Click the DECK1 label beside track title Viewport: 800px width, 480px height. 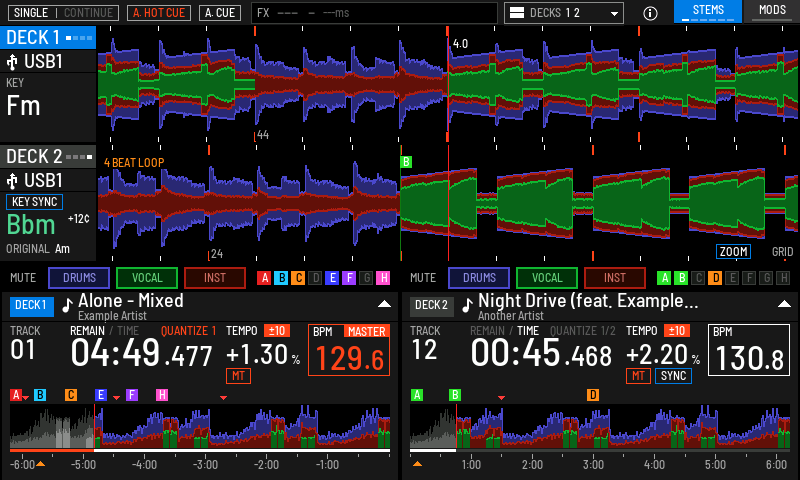tap(31, 305)
